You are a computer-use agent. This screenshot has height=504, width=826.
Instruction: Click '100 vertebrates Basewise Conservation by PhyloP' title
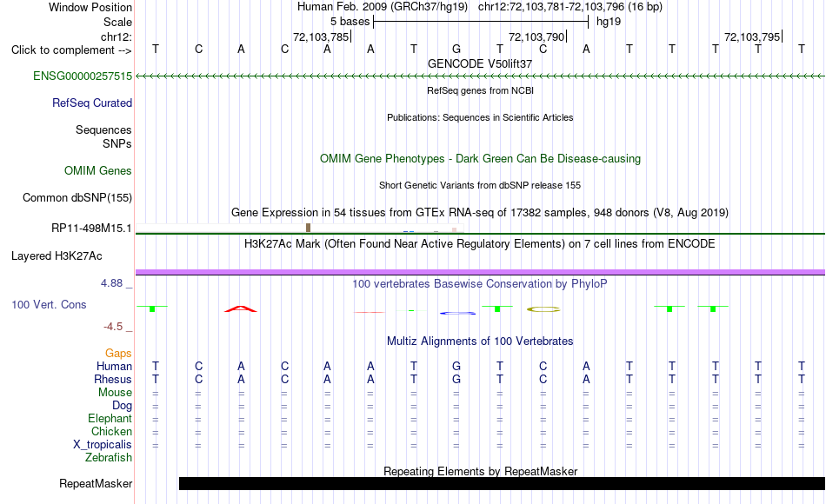tap(480, 284)
